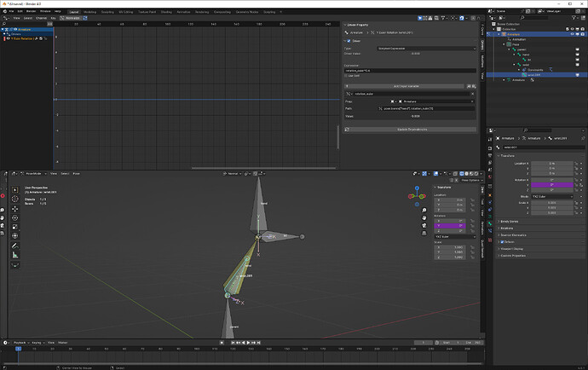588x370 pixels.
Task: Click the play animation button
Action: (x=248, y=343)
